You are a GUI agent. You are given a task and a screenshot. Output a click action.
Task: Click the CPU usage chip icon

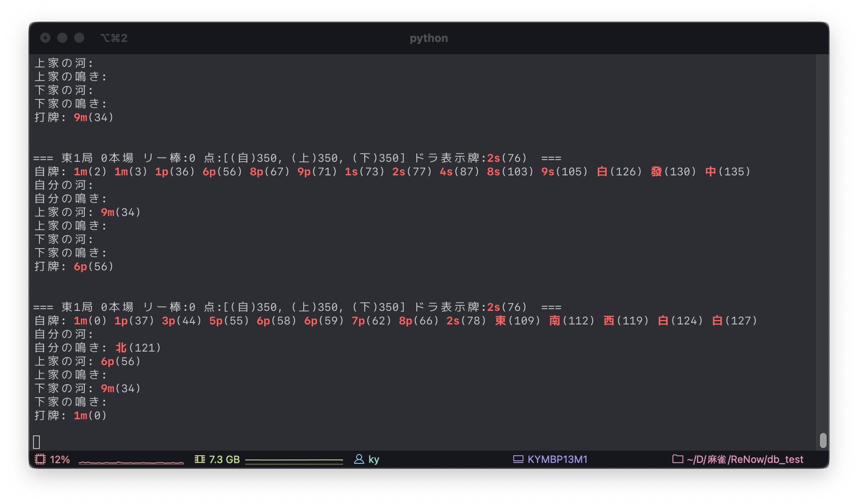click(x=40, y=459)
